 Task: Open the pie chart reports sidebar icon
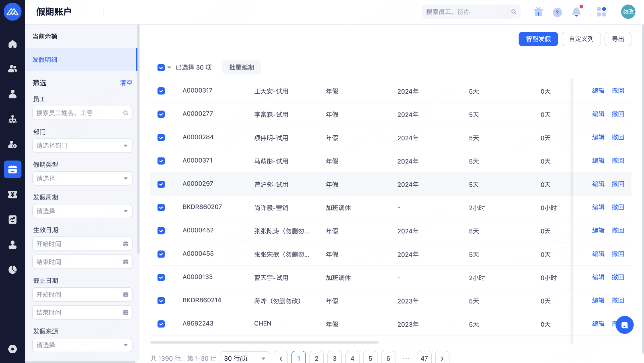point(12,270)
